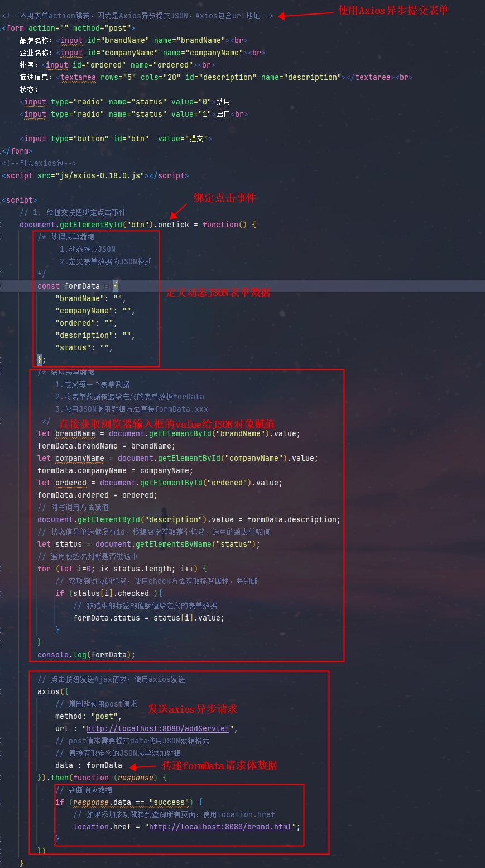Click comment 增删改使用post请求
This screenshot has width=485, height=868.
tap(96, 704)
